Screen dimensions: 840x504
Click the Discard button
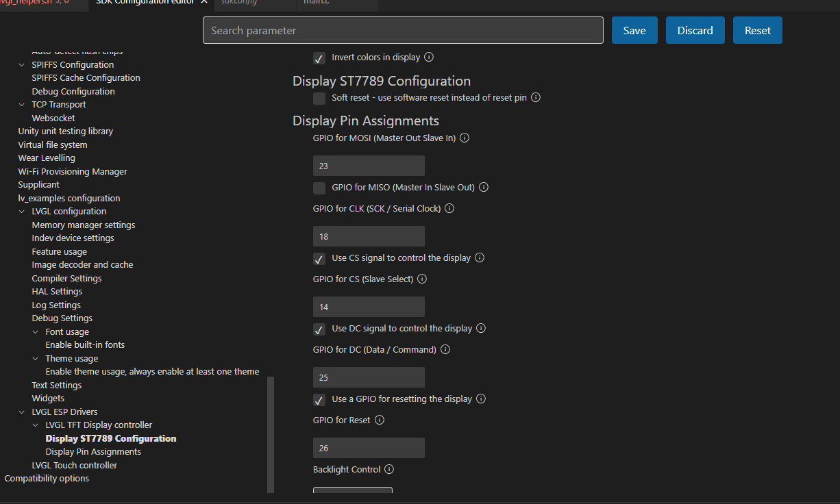point(695,30)
